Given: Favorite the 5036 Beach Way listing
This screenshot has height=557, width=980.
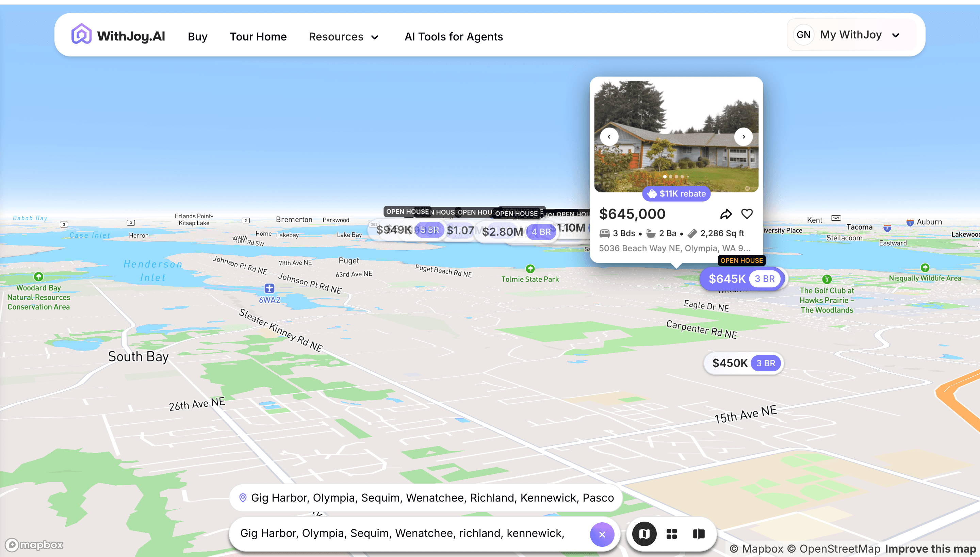Looking at the screenshot, I should tap(747, 214).
